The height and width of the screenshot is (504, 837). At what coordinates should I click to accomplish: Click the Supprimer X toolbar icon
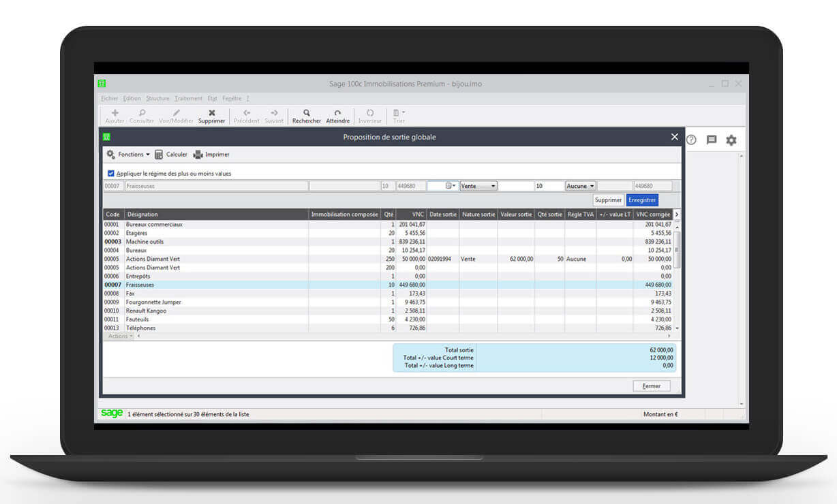(x=211, y=113)
